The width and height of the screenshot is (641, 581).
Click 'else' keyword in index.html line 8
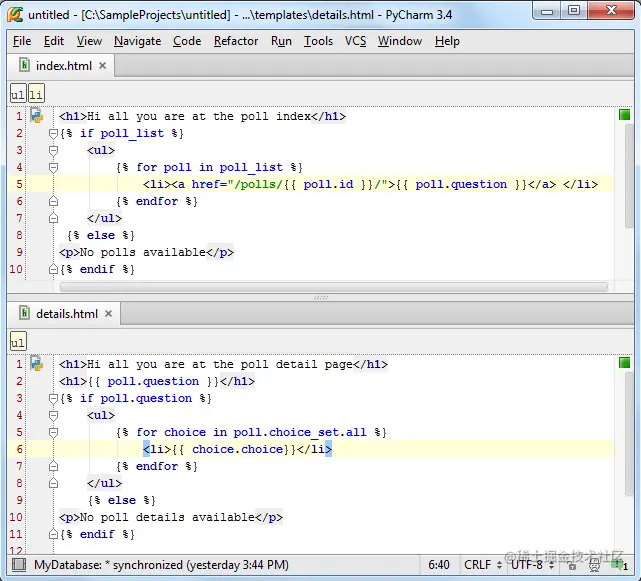pos(101,235)
